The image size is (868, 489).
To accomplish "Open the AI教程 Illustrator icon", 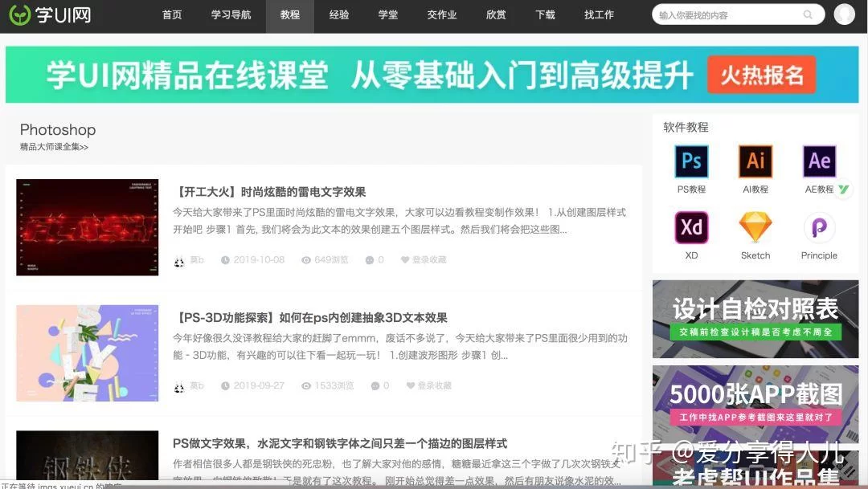I will [x=755, y=161].
